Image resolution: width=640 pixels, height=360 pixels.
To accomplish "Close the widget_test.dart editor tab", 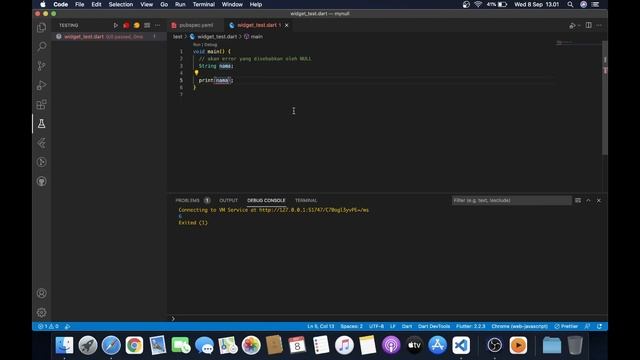I will (287, 25).
